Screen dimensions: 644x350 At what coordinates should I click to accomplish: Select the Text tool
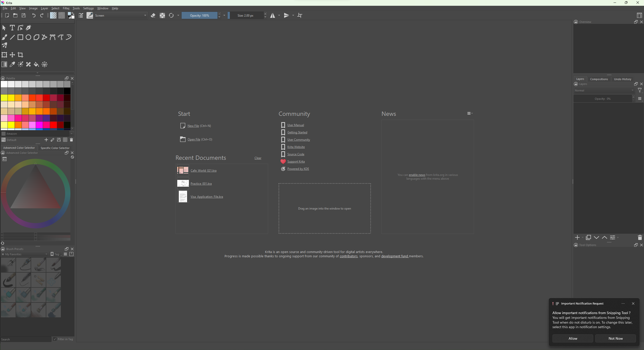12,28
